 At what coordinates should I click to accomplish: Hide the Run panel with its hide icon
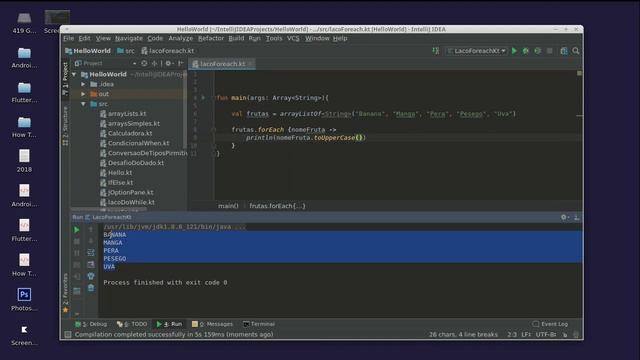(x=576, y=218)
